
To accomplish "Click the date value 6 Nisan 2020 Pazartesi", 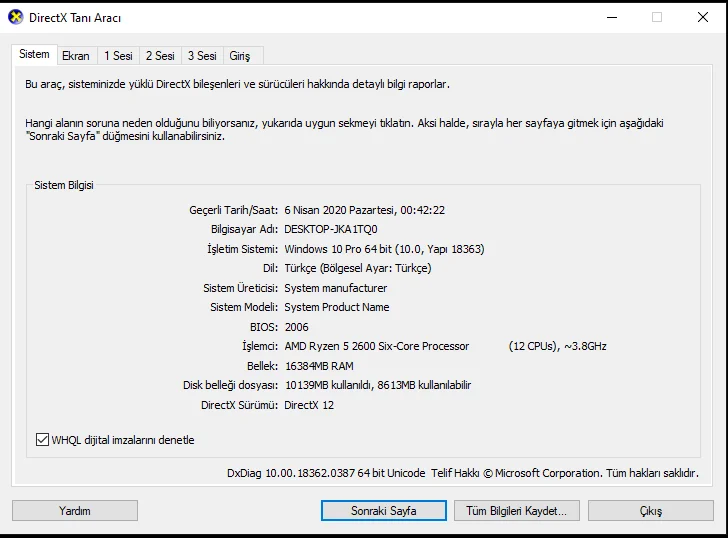I will 338,210.
